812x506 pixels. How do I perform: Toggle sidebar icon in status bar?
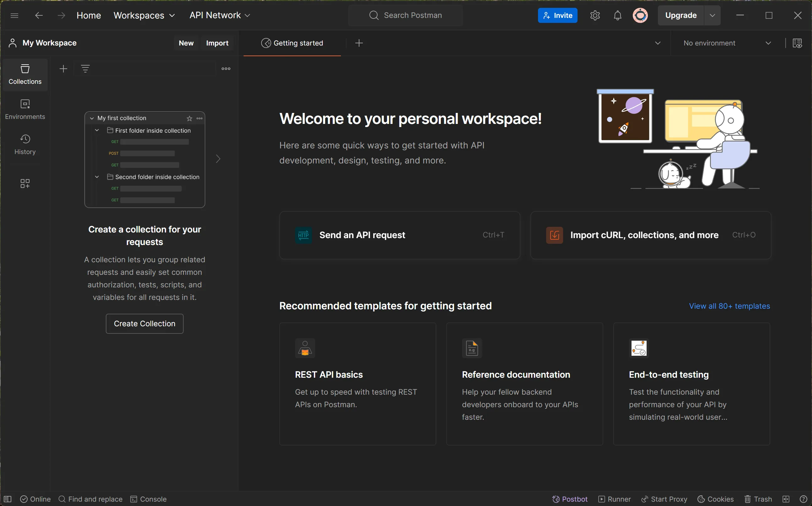tap(7, 499)
